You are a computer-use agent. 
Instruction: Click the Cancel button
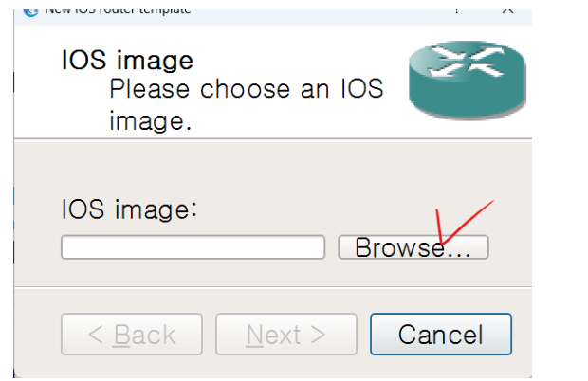[441, 335]
